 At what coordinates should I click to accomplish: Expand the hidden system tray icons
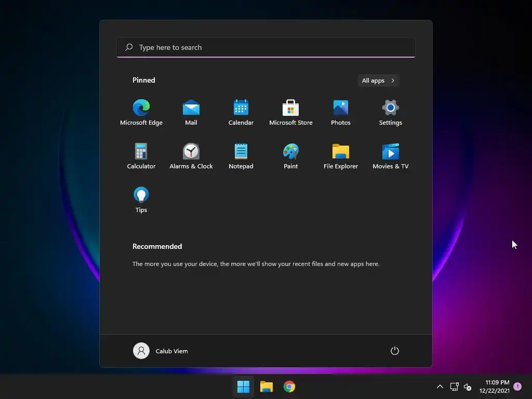coord(440,387)
